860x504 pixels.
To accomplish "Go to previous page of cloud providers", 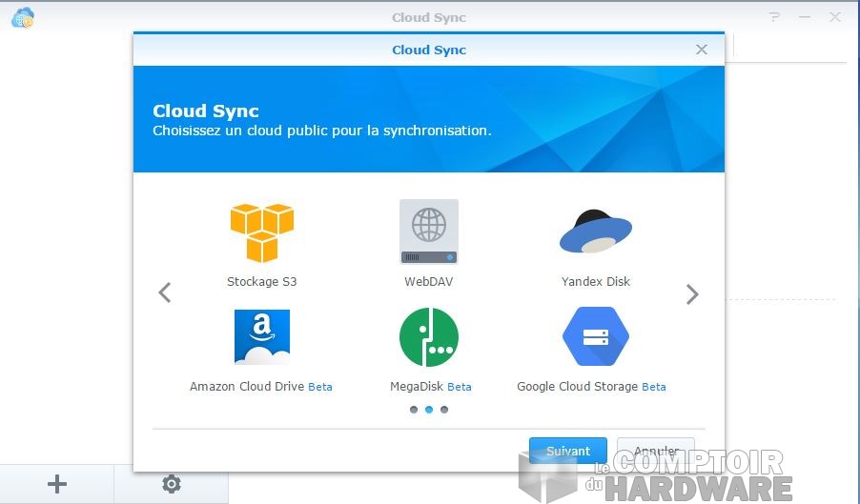I will click(x=165, y=293).
